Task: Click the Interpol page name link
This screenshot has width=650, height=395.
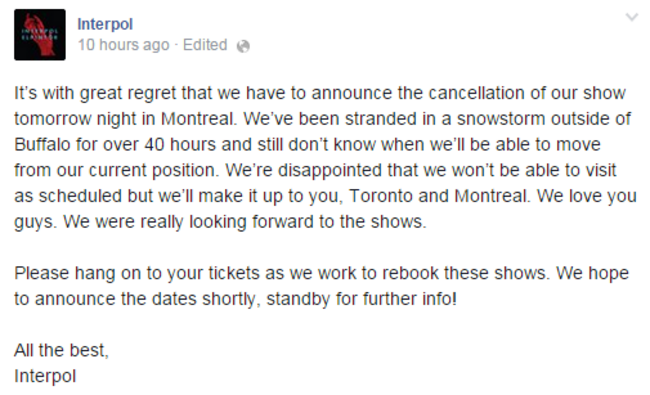Action: pos(105,24)
